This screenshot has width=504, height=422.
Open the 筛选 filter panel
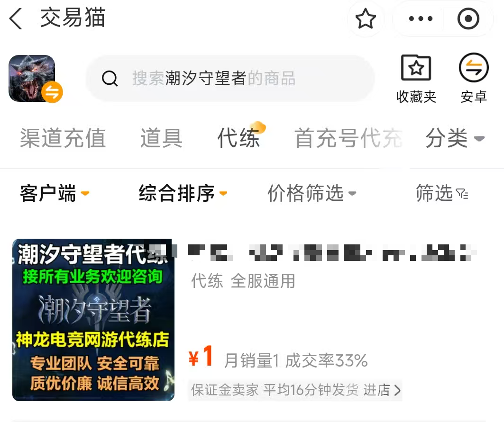[442, 193]
